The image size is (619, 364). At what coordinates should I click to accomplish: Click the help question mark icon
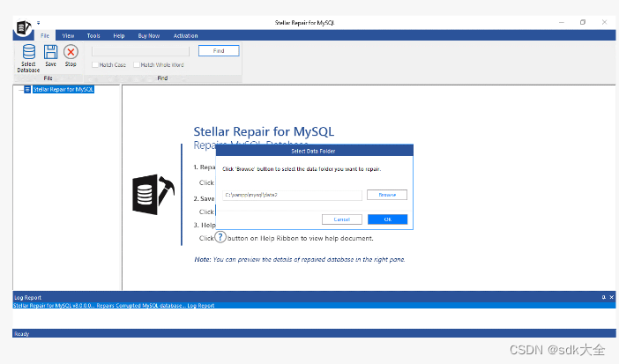[x=220, y=237]
